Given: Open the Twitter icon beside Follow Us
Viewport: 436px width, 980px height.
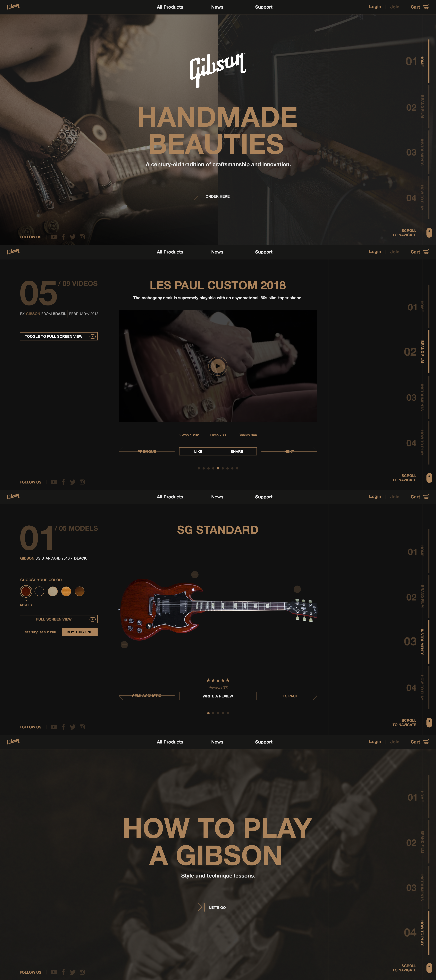Looking at the screenshot, I should tap(72, 237).
